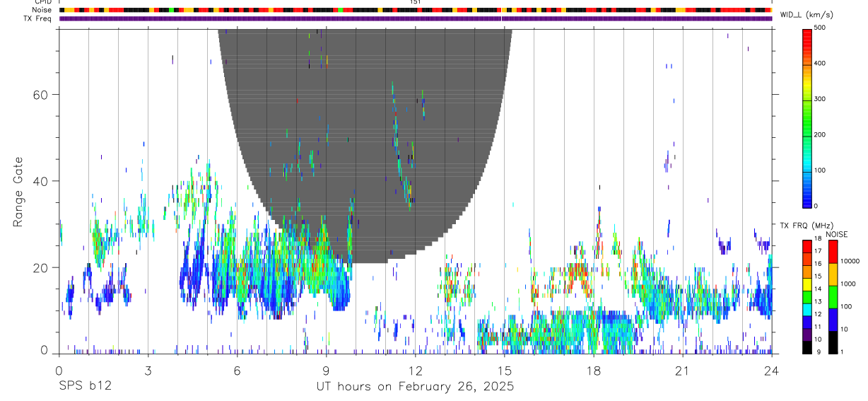
Task: Click the NOISE color scale bar
Action: point(833,297)
